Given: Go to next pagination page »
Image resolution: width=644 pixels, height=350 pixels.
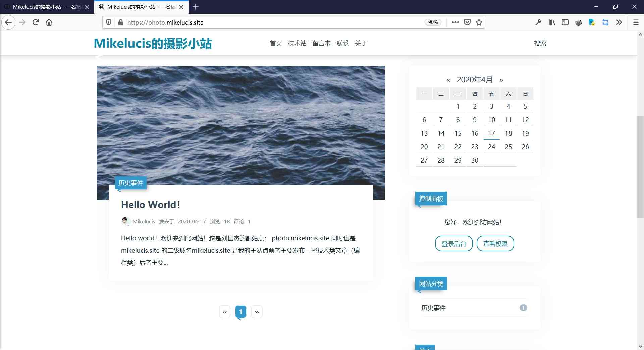Looking at the screenshot, I should (x=257, y=312).
